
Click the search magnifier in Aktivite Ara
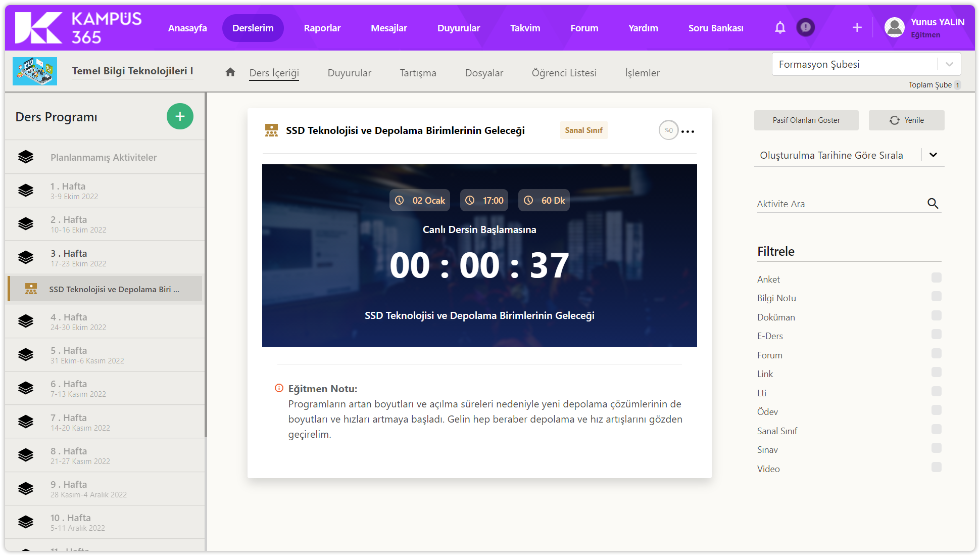click(x=933, y=204)
